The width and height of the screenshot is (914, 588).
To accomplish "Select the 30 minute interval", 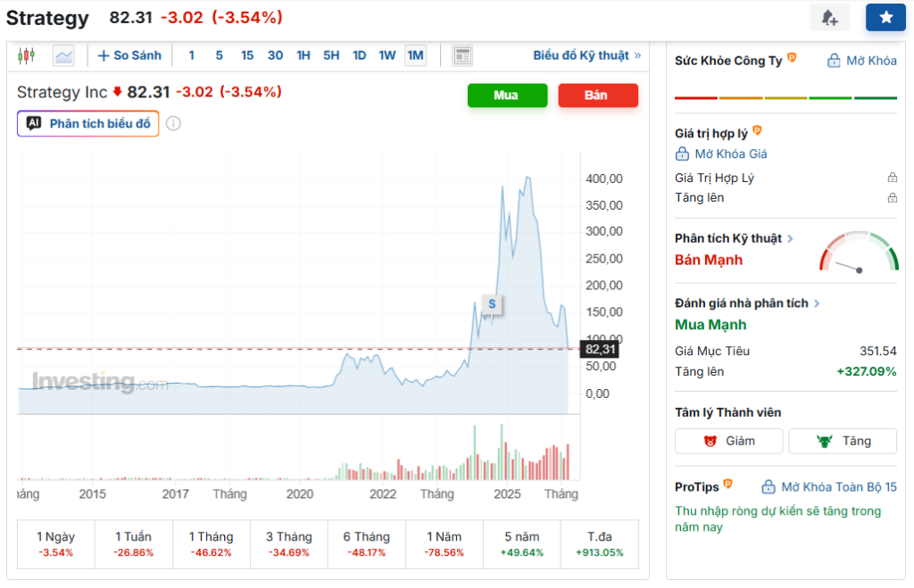I will [x=275, y=55].
